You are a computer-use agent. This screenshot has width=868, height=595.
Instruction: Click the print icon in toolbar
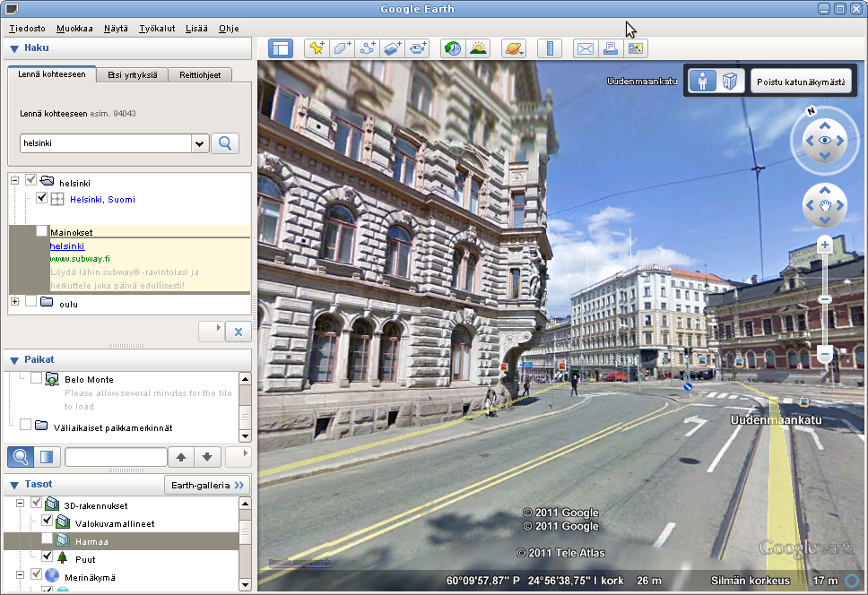(611, 49)
